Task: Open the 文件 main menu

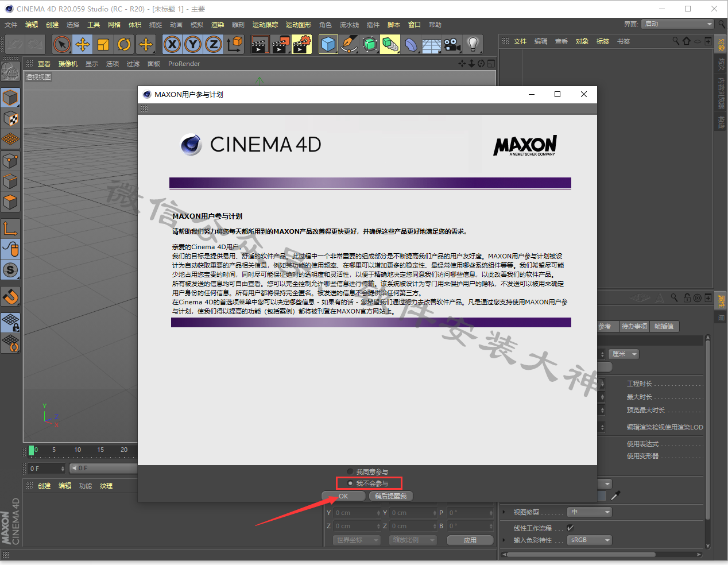Action: coord(11,25)
